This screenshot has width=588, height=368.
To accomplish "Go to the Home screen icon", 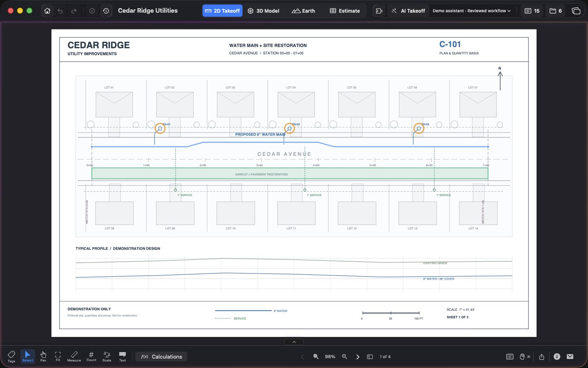I will click(47, 11).
